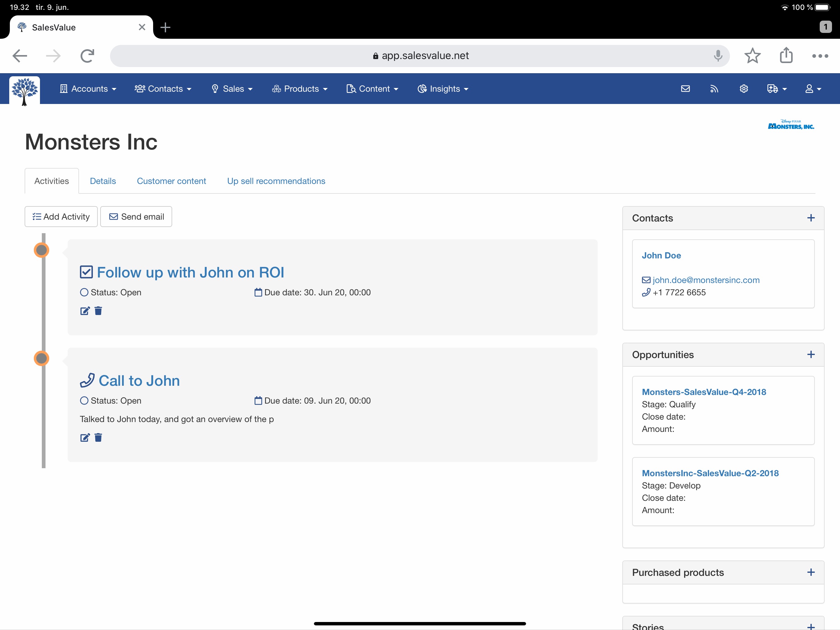Switch to the Details tab
This screenshot has width=840, height=630.
pos(102,181)
